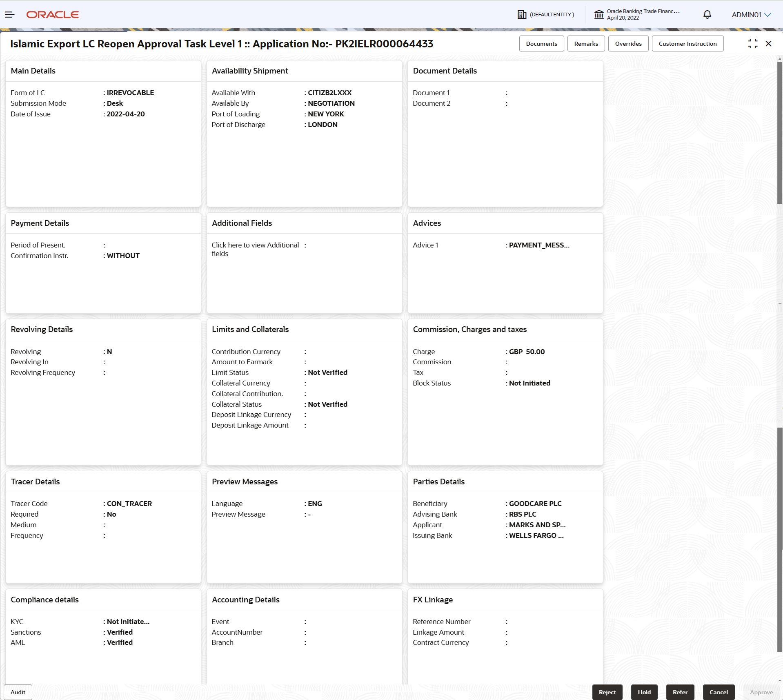783x700 pixels.
Task: Cancel the approval task
Action: click(x=718, y=692)
